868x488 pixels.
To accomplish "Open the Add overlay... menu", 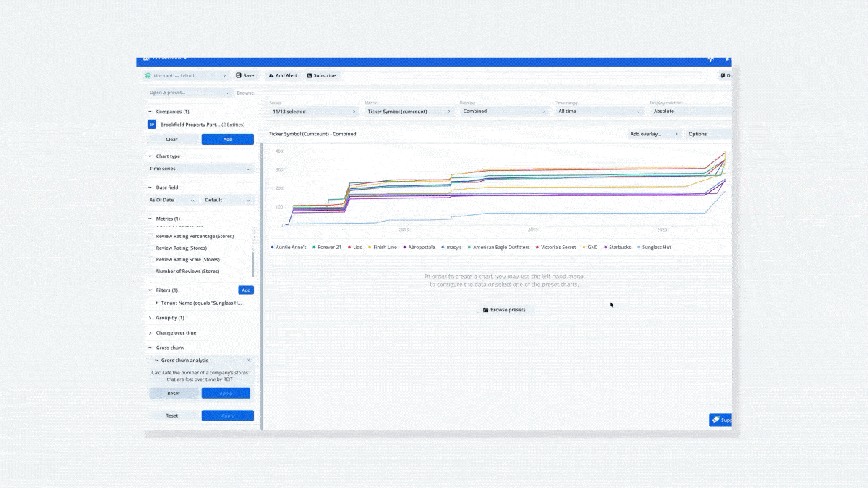I will 655,134.
